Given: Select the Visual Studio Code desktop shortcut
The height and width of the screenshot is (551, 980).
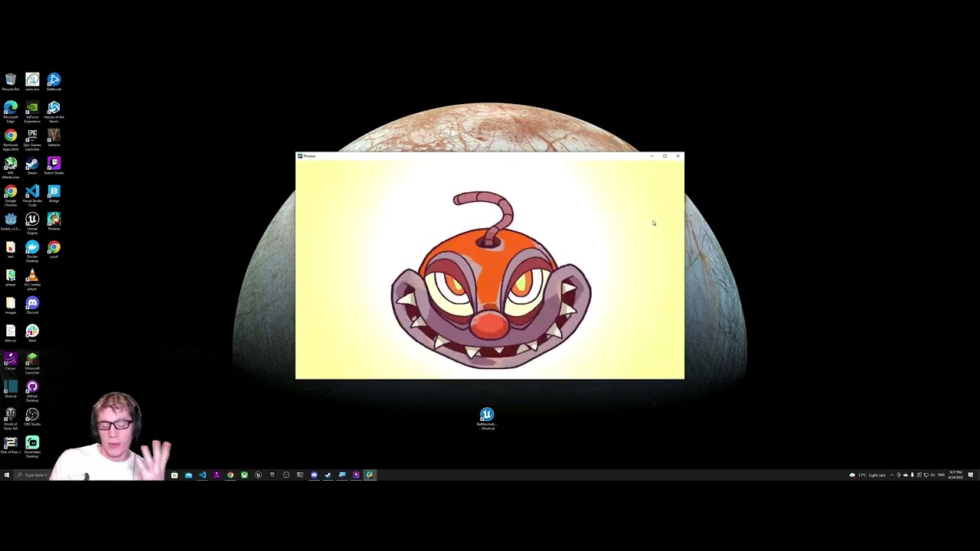Looking at the screenshot, I should [x=32, y=196].
